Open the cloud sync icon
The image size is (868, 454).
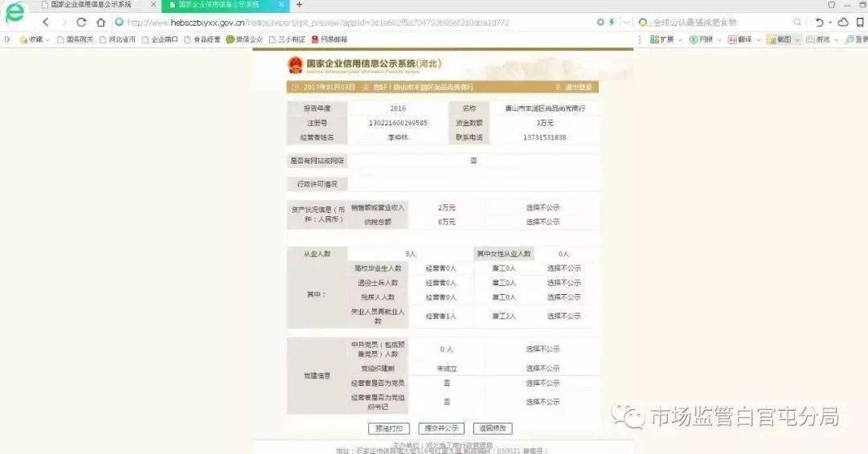click(843, 22)
